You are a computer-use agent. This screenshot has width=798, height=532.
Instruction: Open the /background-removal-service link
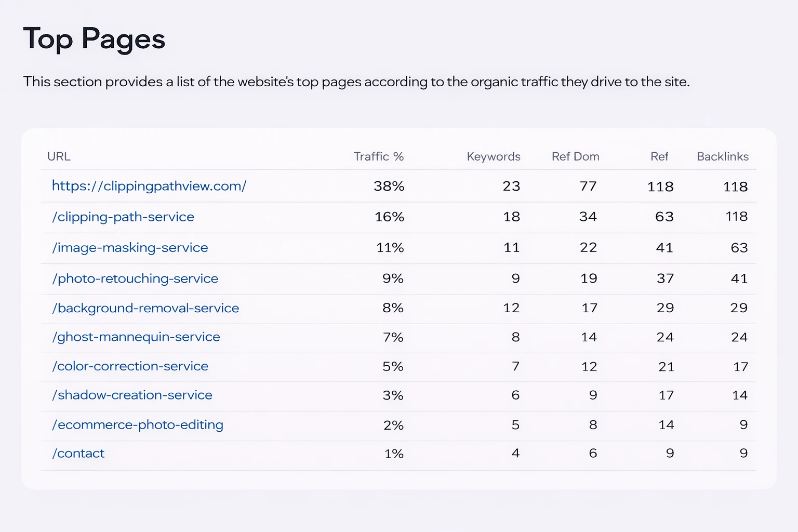tap(145, 308)
